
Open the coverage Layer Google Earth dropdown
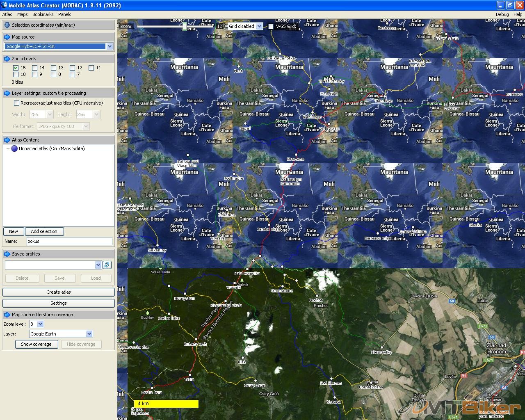coord(89,334)
